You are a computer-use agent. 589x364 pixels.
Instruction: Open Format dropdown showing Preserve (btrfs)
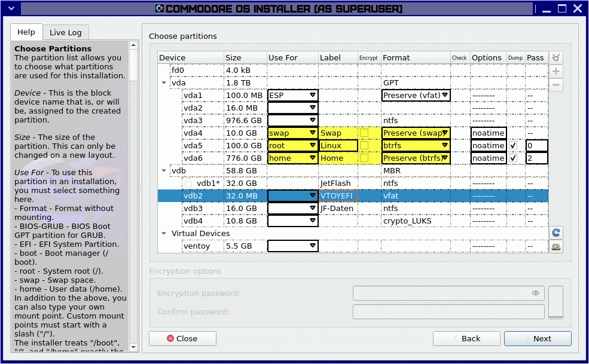click(x=416, y=158)
